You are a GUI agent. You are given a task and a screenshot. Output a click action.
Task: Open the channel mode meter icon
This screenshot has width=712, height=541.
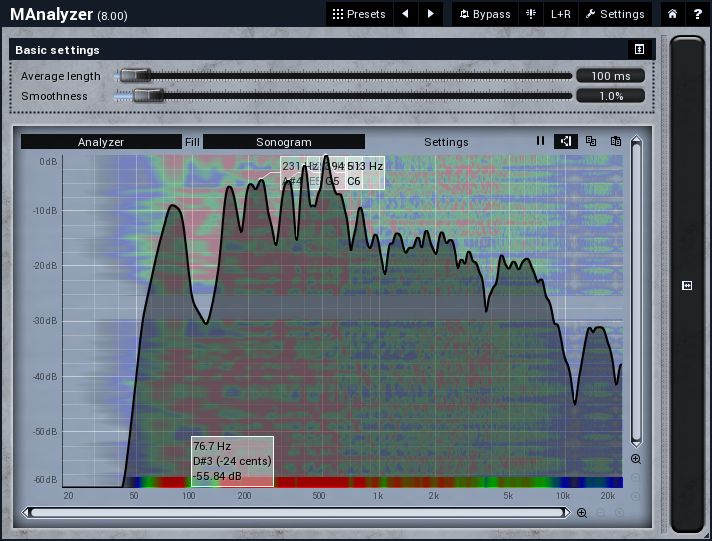pyautogui.click(x=531, y=14)
